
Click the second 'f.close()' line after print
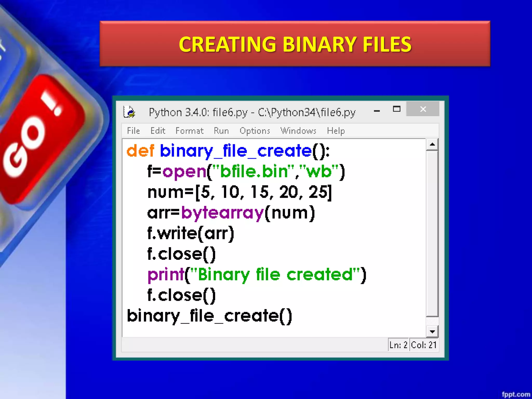[x=182, y=295]
